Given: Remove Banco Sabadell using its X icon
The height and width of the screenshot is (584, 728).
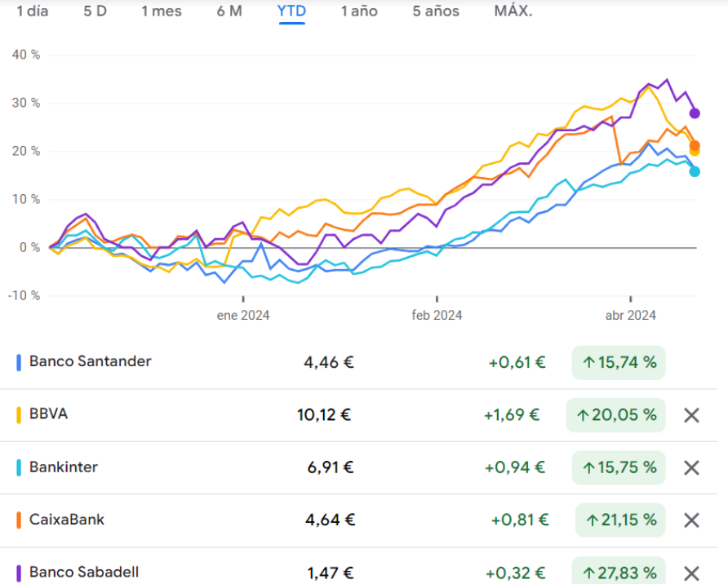Looking at the screenshot, I should [x=691, y=573].
